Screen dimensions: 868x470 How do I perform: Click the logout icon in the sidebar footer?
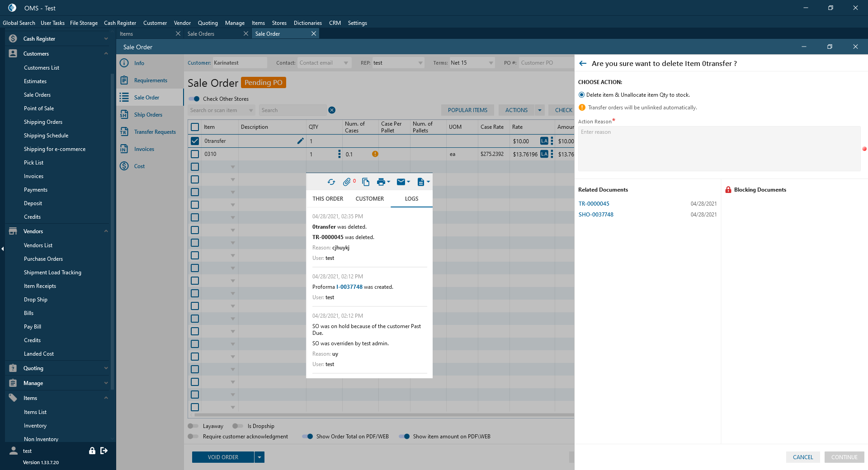[x=104, y=451]
